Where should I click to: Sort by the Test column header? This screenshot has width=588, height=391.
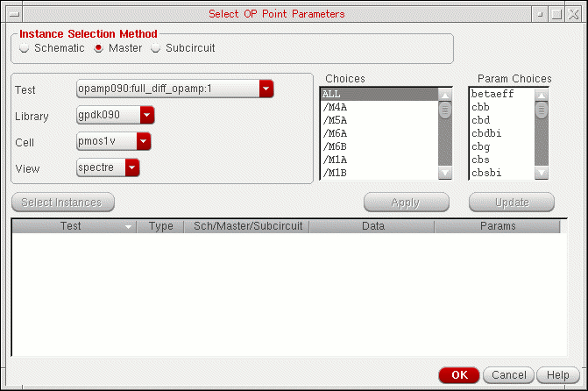coord(74,226)
